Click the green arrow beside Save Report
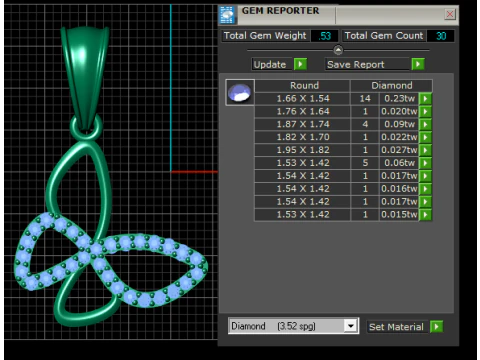The image size is (480, 360). pos(418,64)
